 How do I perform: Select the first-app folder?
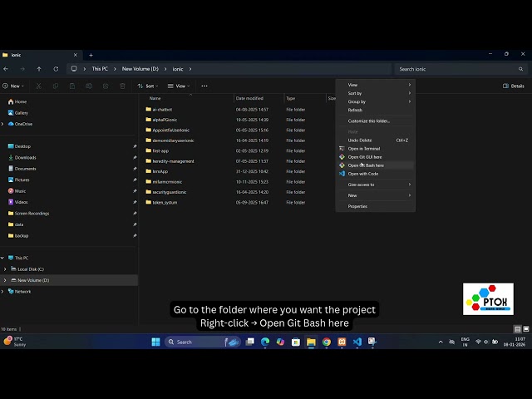160,151
